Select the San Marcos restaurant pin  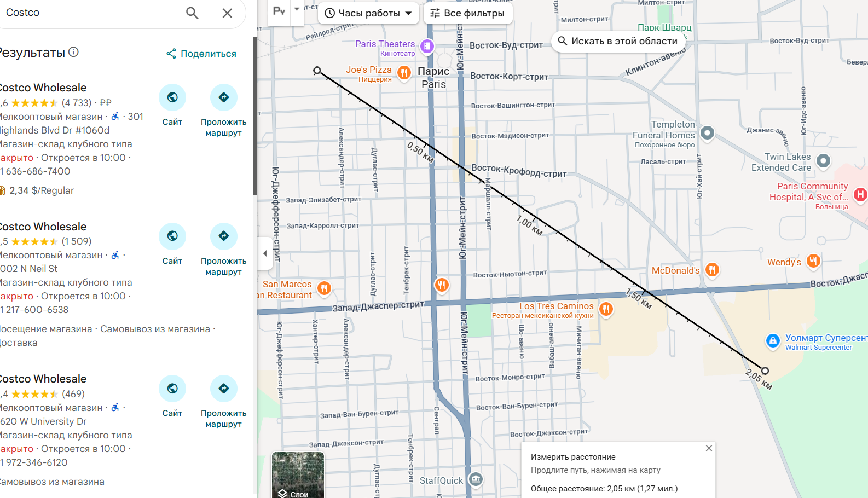[x=324, y=288]
